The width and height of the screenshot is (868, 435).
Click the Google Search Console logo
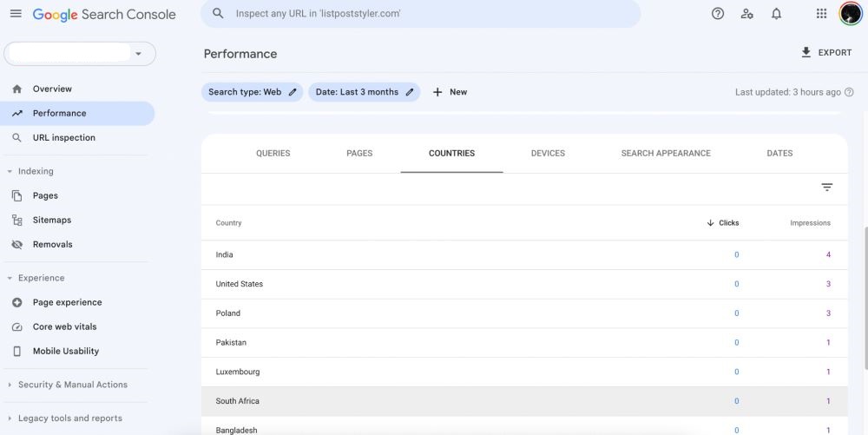click(x=104, y=15)
